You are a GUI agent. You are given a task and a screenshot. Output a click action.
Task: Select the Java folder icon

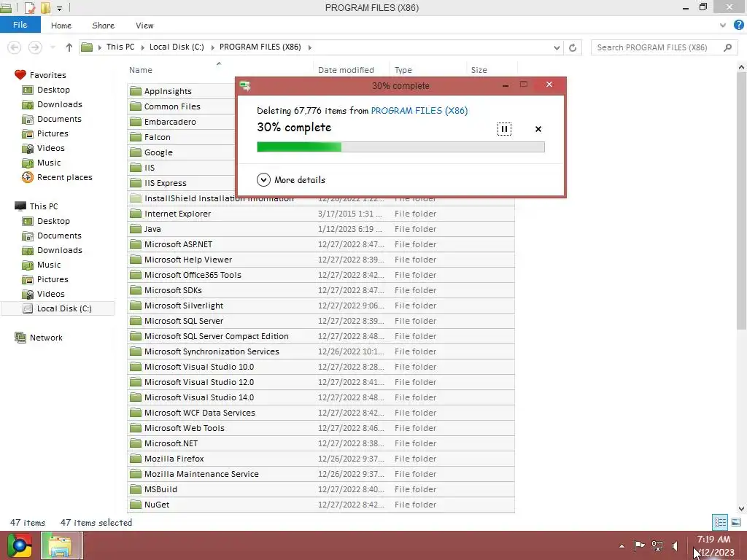click(x=136, y=228)
